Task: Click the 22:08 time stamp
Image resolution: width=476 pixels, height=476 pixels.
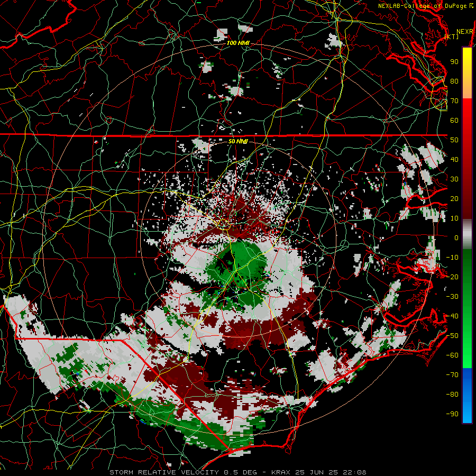Action: 354,472
